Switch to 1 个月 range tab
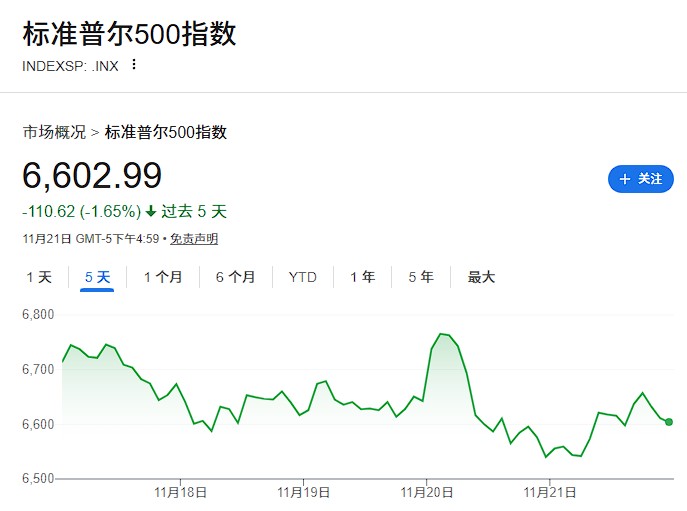 coord(163,277)
